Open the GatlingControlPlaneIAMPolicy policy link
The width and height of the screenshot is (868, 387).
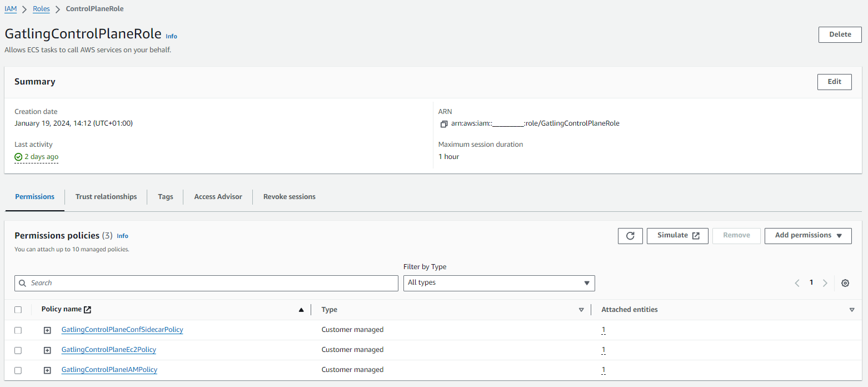pyautogui.click(x=109, y=370)
